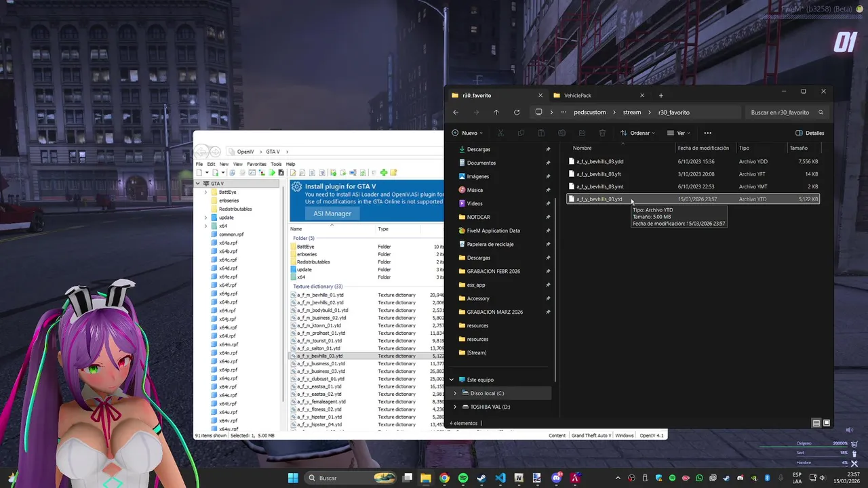Open the Favorites menu in OpenIV
This screenshot has width=868, height=488.
256,164
